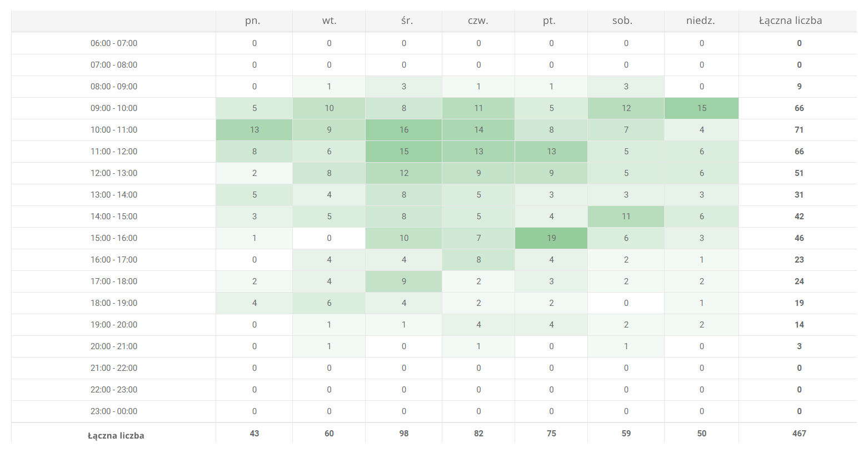868x453 pixels.
Task: Click the 'Łączna liczba' column header
Action: (x=790, y=21)
